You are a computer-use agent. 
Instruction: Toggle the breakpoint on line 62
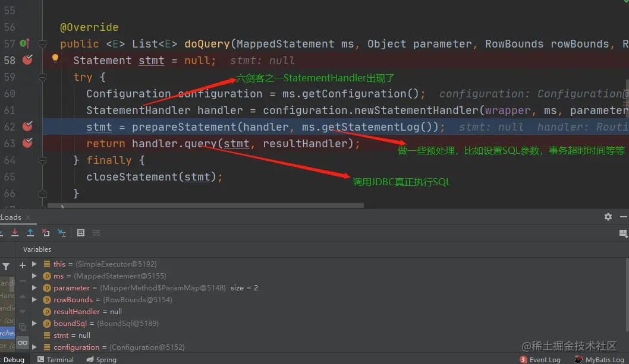[27, 126]
